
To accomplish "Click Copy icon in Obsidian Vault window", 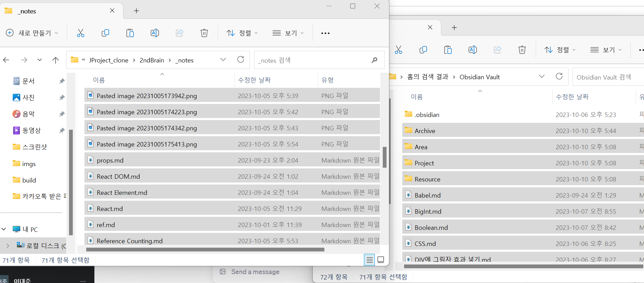I will coord(423,50).
